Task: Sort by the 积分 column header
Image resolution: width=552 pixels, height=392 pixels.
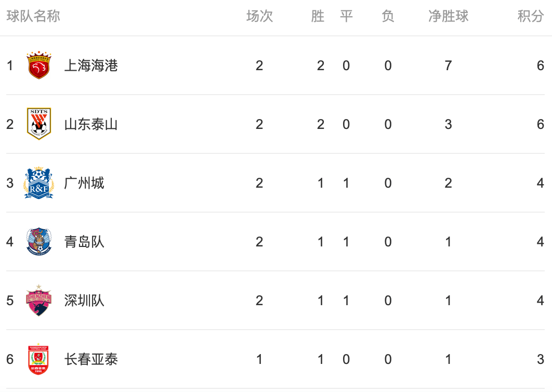Action: click(531, 16)
